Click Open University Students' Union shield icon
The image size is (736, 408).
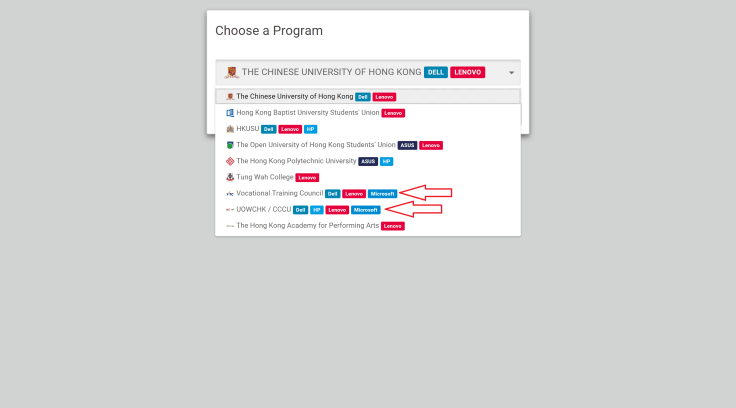coord(230,145)
